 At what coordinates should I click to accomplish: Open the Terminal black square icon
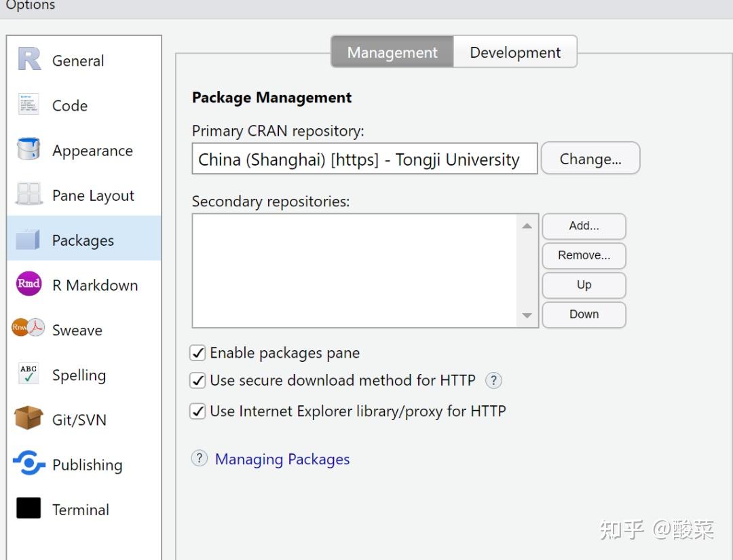coord(29,508)
